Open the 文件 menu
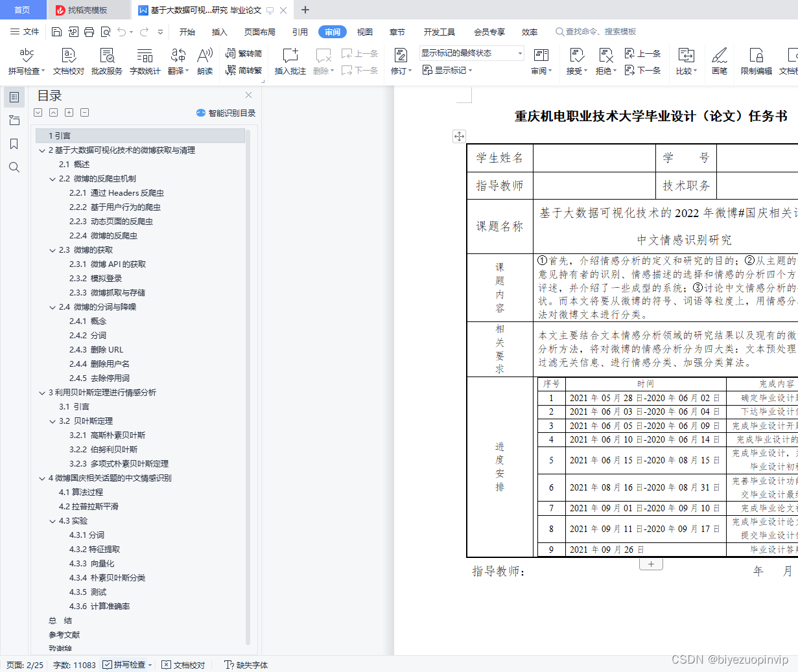The image size is (798, 672). pos(30,31)
